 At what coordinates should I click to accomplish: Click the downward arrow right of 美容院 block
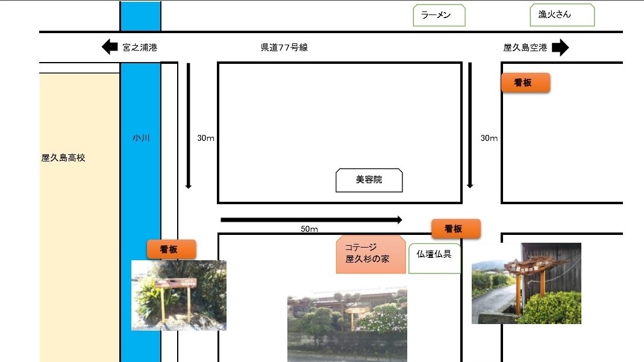pyautogui.click(x=470, y=125)
